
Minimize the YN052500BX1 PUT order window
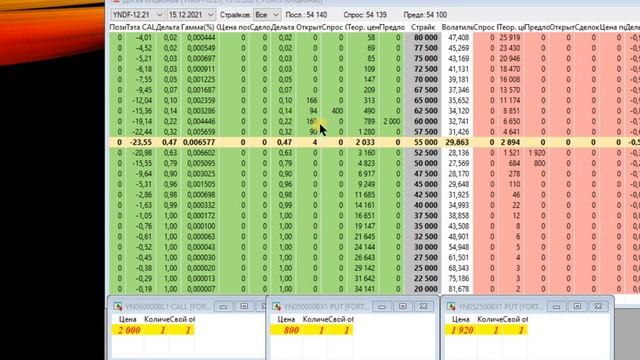pos(556,306)
